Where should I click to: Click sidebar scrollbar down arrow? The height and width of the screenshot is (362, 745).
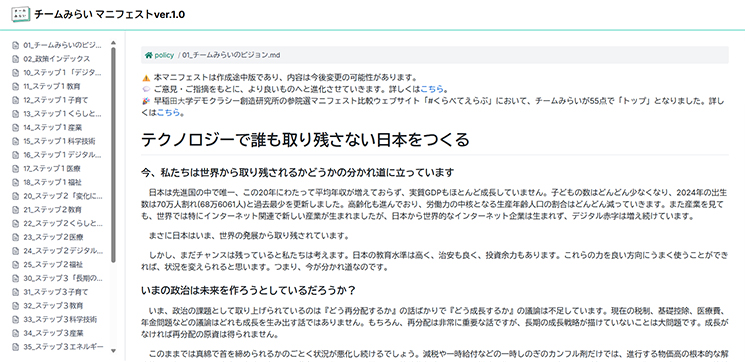click(x=113, y=351)
